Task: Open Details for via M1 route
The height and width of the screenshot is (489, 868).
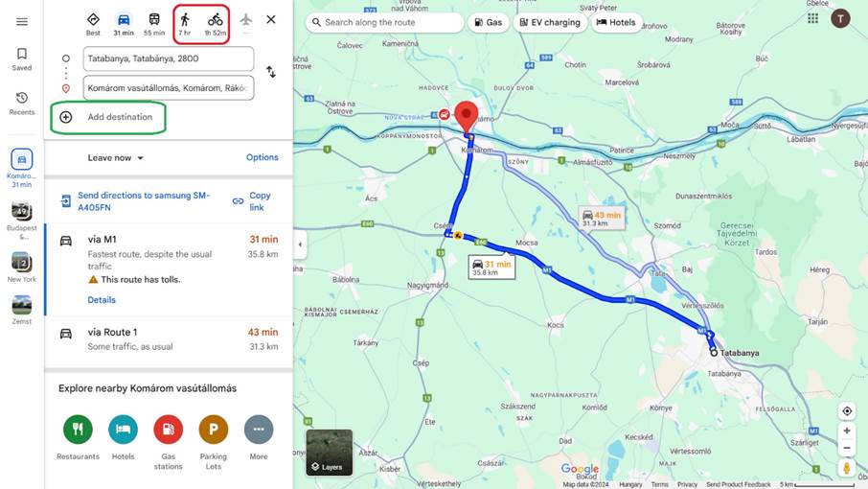Action: pos(102,299)
